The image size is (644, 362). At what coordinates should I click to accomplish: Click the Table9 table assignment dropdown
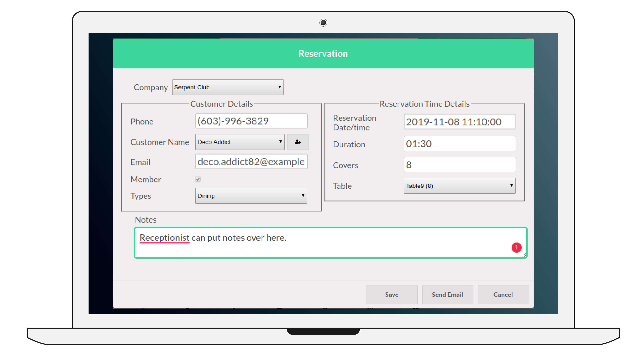(459, 185)
